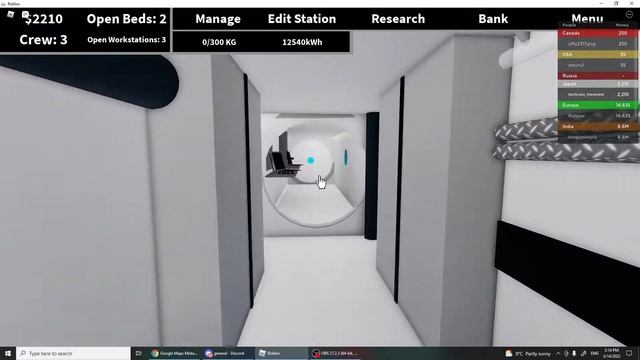
Task: Click the taskbar search box
Action: 73,353
